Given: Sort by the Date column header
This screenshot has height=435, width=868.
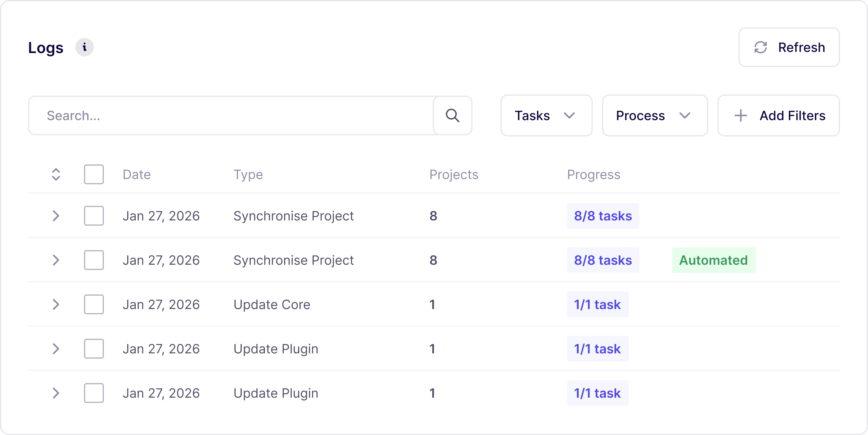Looking at the screenshot, I should 136,175.
